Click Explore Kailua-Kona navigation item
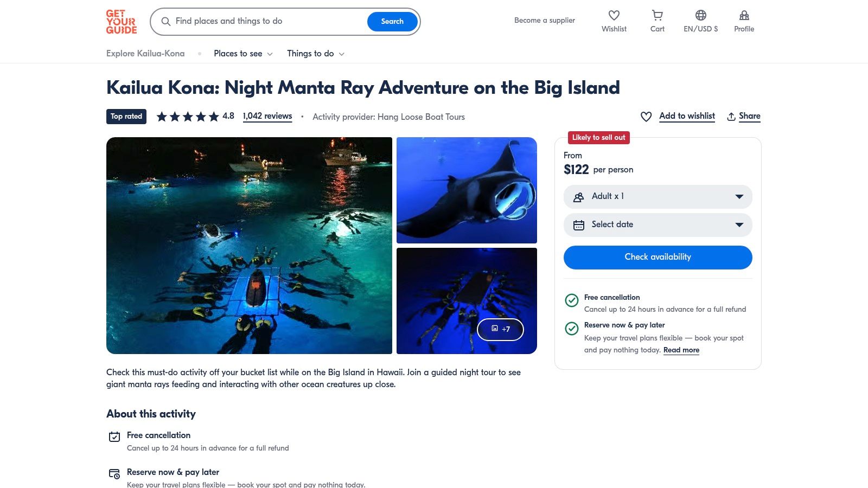This screenshot has height=488, width=868. coord(145,54)
